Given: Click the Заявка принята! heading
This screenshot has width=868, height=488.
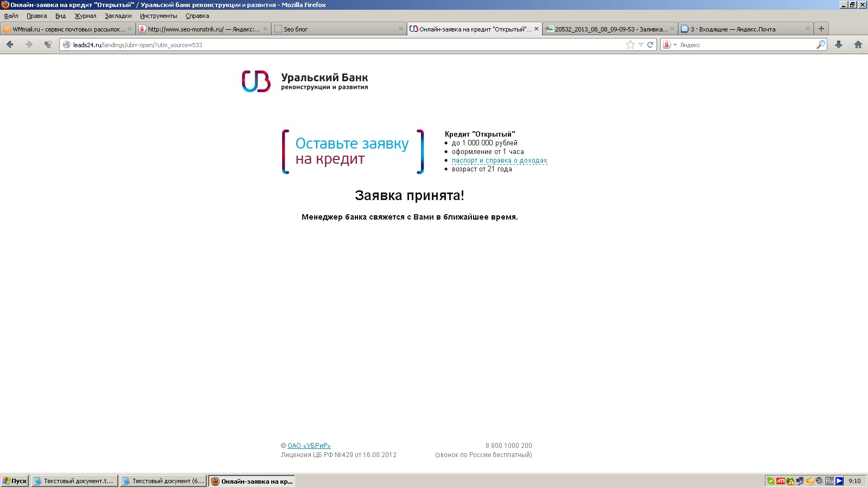Looking at the screenshot, I should pyautogui.click(x=410, y=195).
